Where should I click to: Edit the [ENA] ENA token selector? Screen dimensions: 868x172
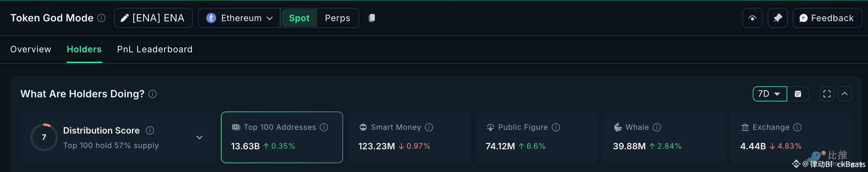click(x=153, y=18)
